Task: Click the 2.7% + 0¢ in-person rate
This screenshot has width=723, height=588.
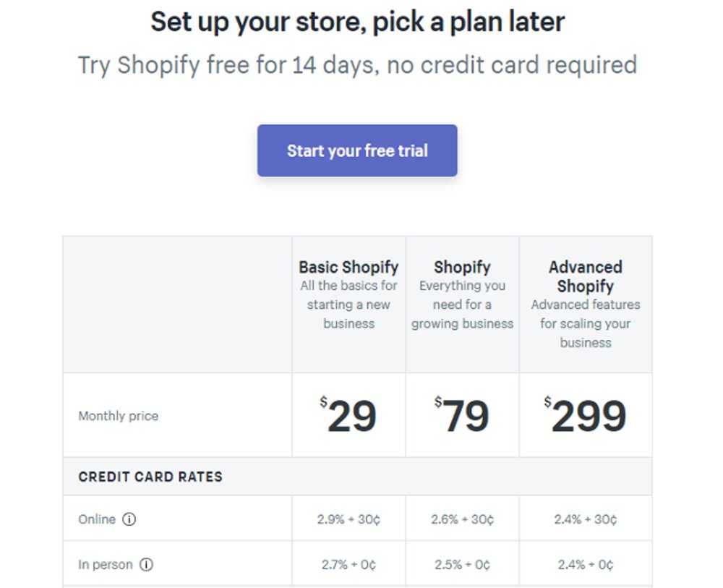Action: coord(348,565)
